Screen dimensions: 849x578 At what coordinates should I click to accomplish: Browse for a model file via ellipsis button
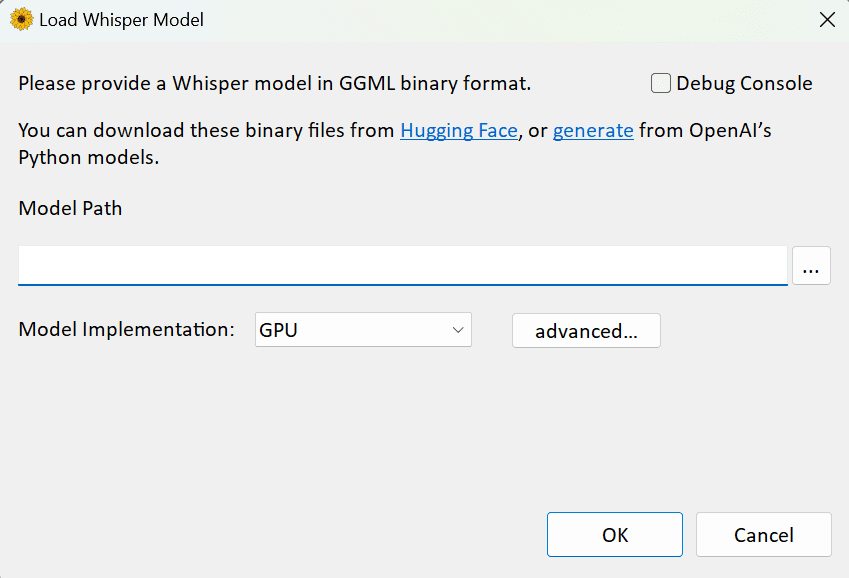coord(811,267)
